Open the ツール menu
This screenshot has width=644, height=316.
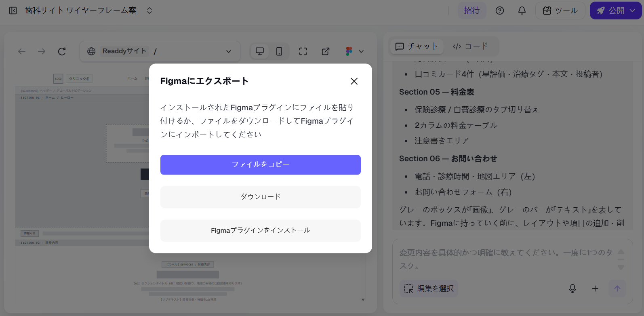(560, 11)
